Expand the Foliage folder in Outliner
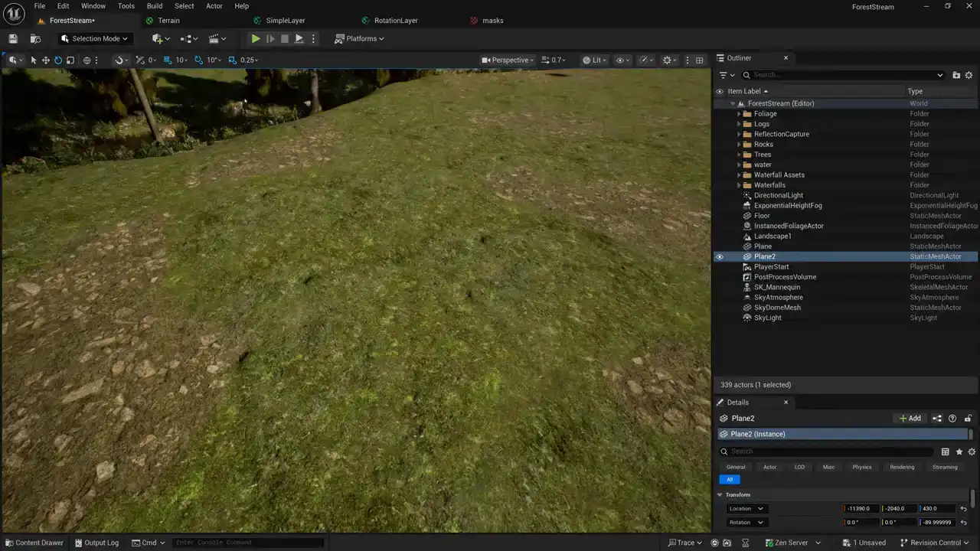Image resolution: width=980 pixels, height=551 pixels. pos(739,114)
